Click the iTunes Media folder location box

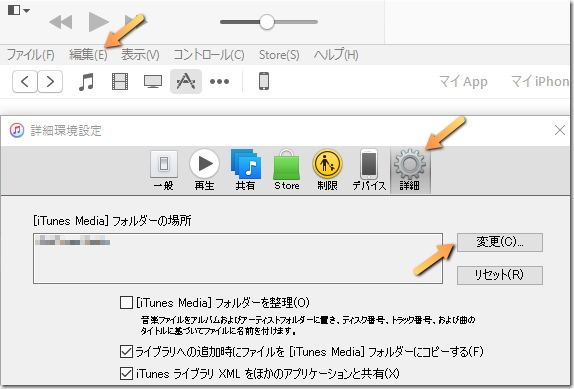click(x=238, y=258)
